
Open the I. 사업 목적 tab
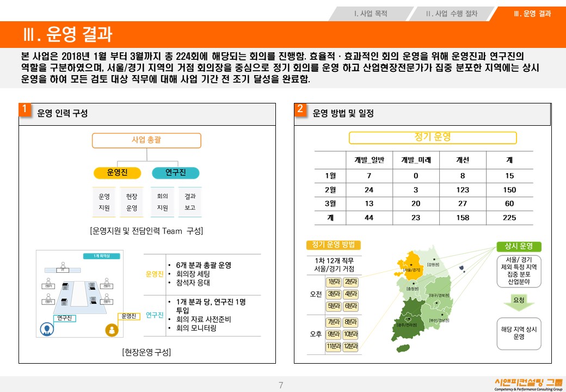click(371, 14)
